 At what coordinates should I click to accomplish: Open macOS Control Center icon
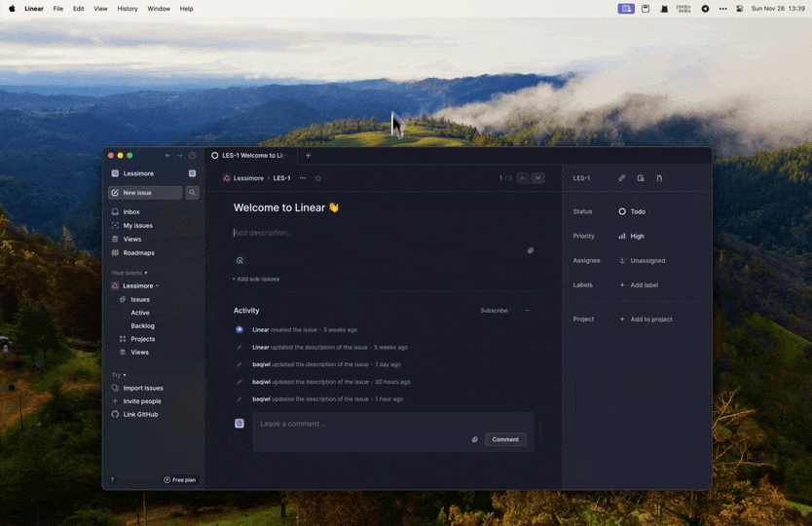coord(740,9)
